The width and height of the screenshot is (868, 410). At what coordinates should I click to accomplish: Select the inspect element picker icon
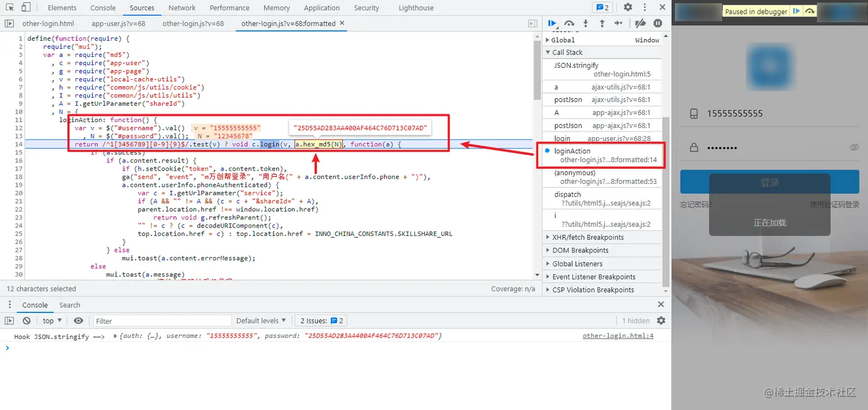click(x=10, y=7)
